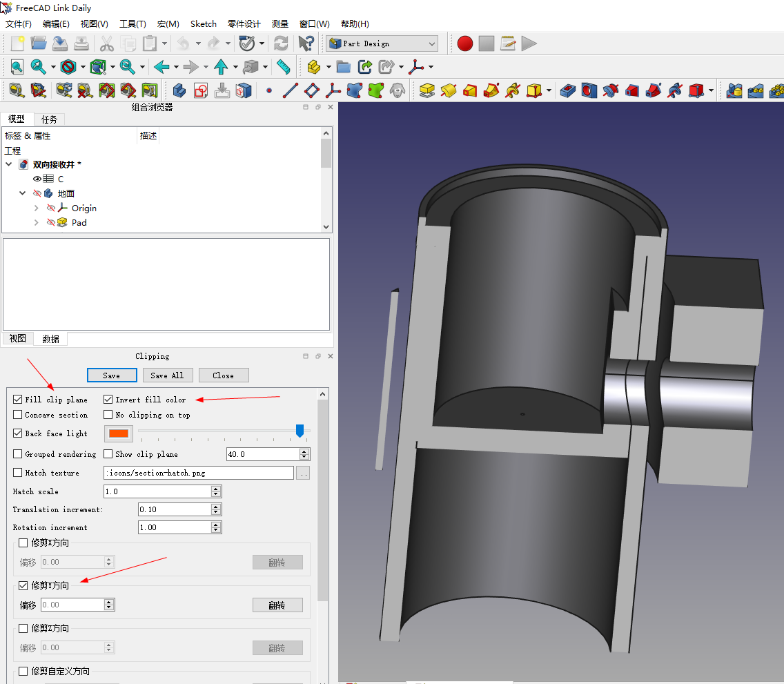
Task: Open the macro editor notepad icon
Action: (x=508, y=43)
